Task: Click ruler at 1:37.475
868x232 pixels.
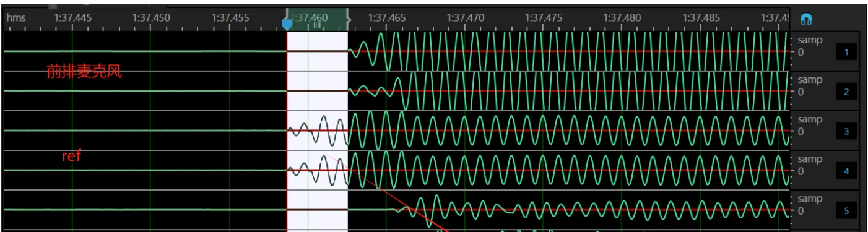Action: pos(544,18)
